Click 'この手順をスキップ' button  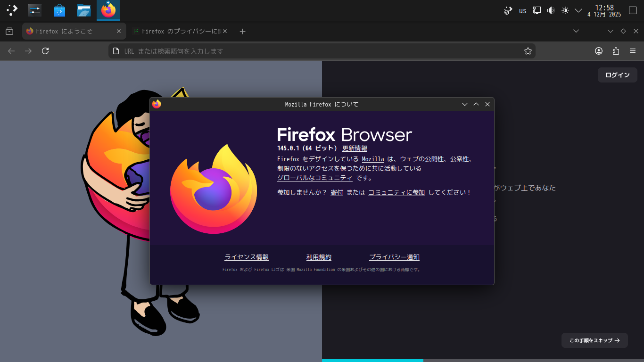point(594,340)
